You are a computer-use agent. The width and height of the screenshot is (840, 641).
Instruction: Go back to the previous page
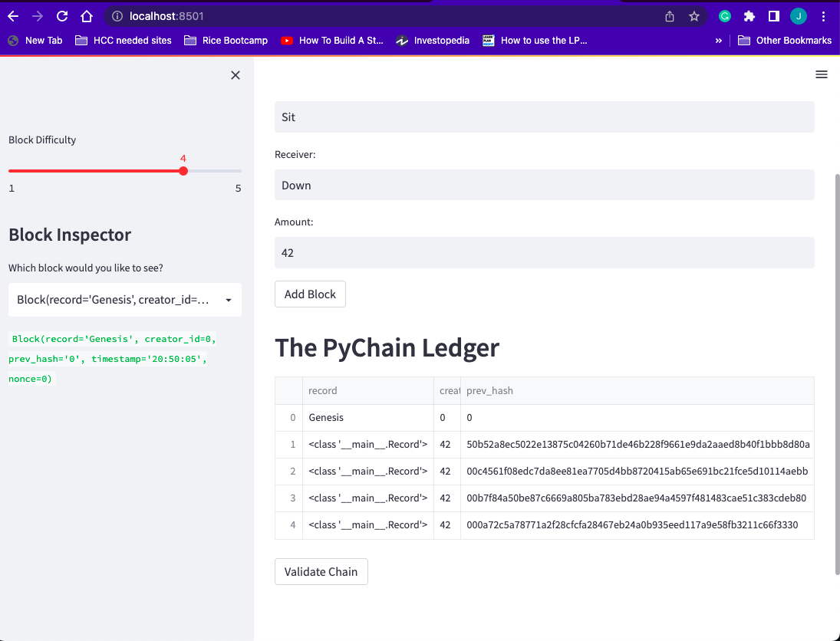[13, 16]
